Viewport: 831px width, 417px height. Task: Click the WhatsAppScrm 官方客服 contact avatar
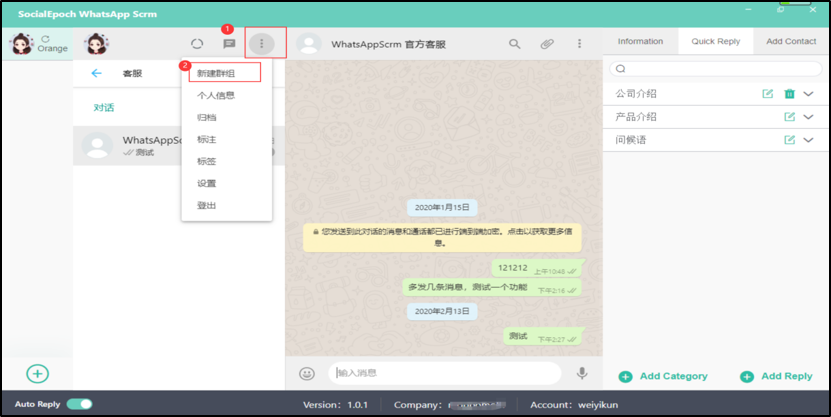click(308, 44)
